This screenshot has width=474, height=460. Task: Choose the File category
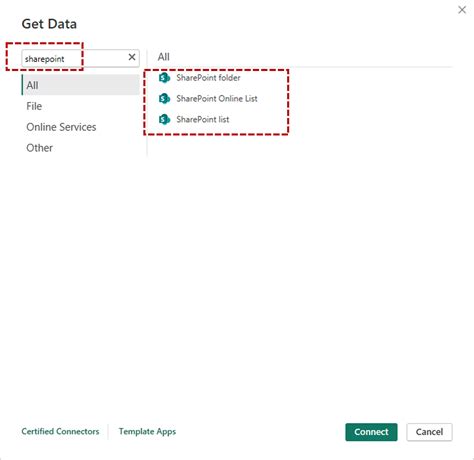click(x=34, y=106)
